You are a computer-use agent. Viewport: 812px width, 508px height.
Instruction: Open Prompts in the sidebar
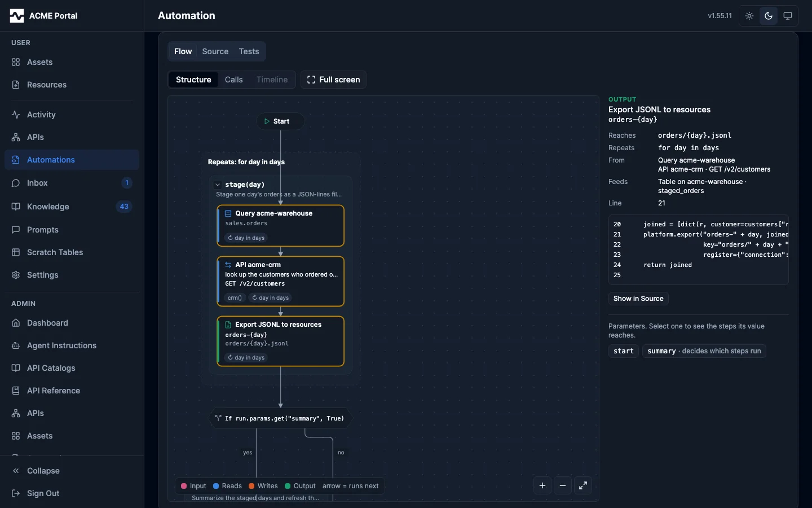click(72, 230)
